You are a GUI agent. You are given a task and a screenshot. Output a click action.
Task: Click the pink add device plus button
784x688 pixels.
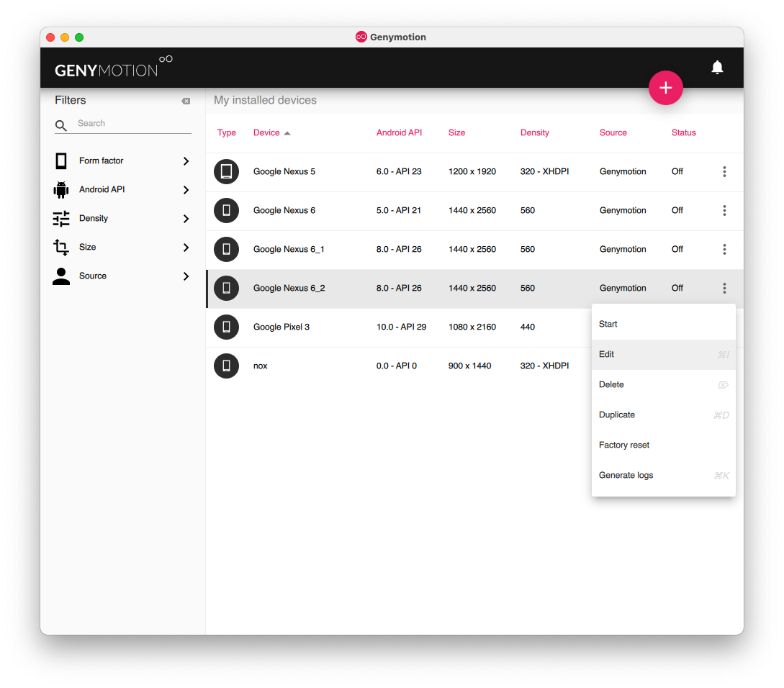(x=665, y=88)
